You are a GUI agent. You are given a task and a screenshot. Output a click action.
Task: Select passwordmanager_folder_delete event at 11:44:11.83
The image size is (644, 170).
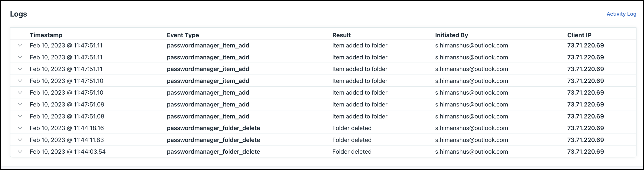pos(213,140)
